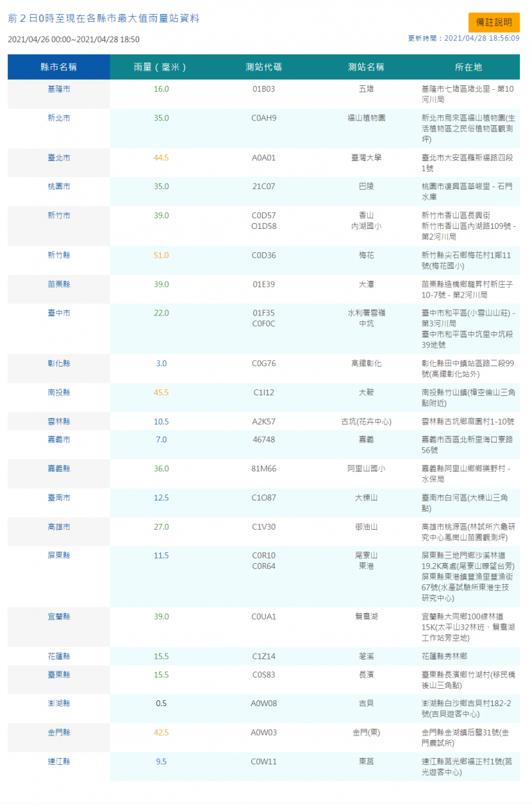Click rainfall value 3.0 for 彰化縣

pyautogui.click(x=161, y=363)
